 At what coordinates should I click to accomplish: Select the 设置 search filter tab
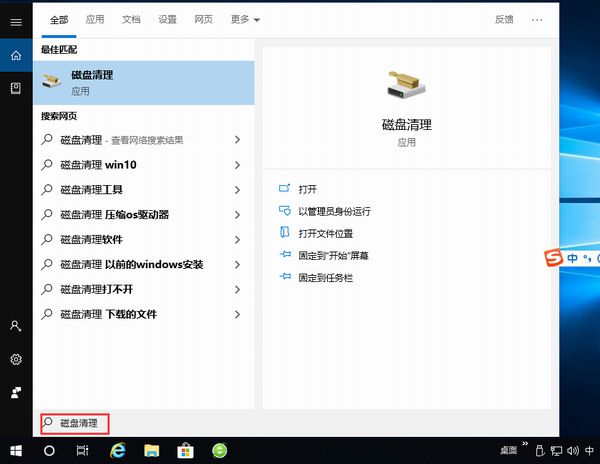coord(167,19)
